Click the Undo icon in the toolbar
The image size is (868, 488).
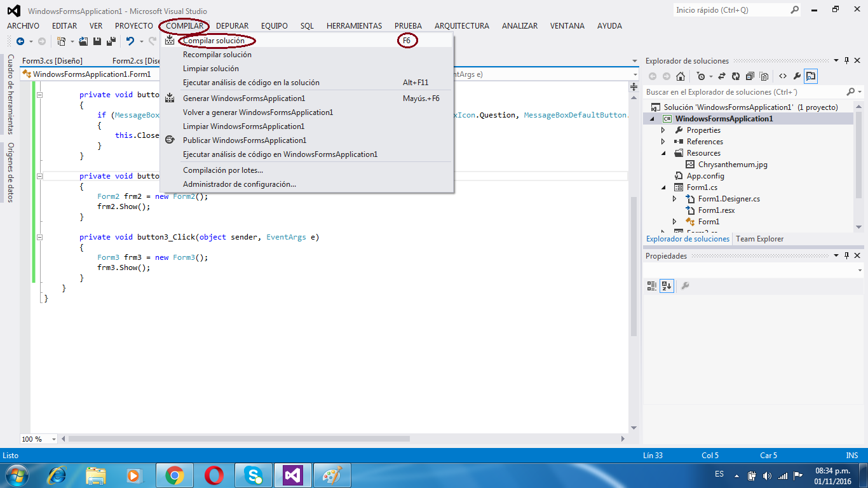click(x=132, y=42)
